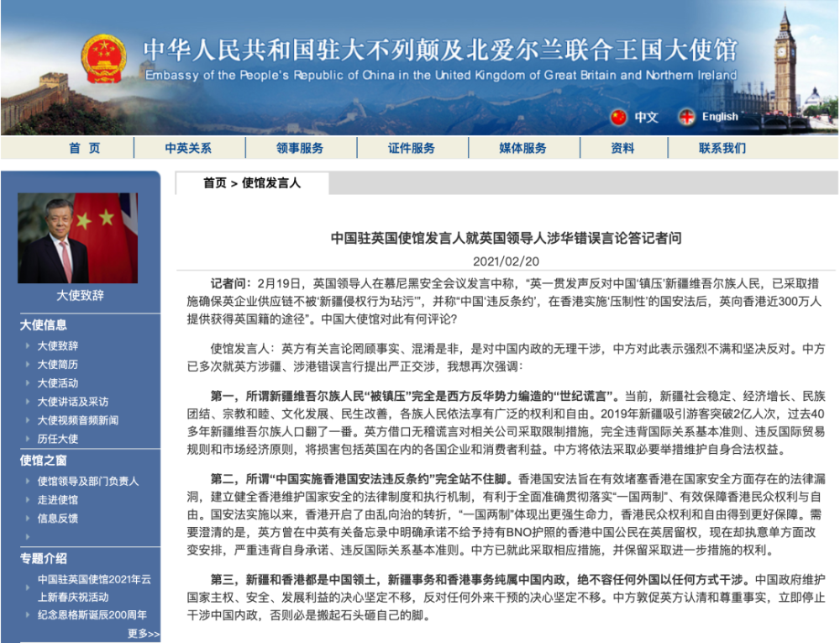The width and height of the screenshot is (840, 643).
Task: Open the 媒体服务 menu
Action: pyautogui.click(x=522, y=148)
